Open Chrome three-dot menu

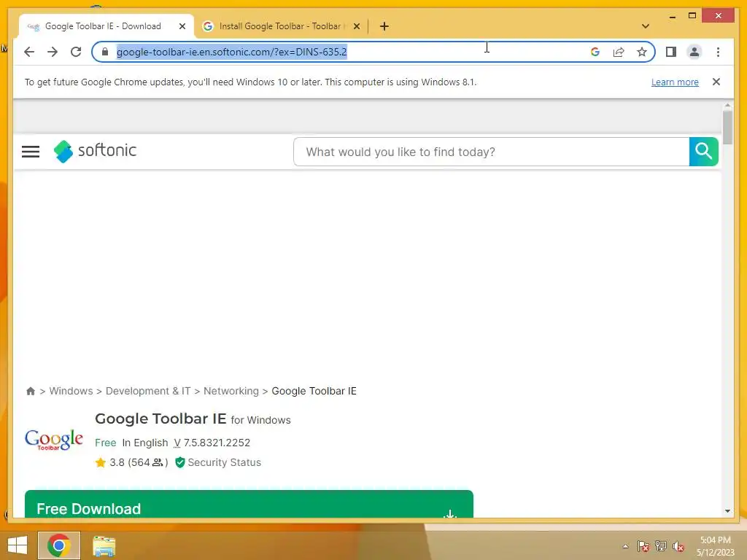[718, 52]
